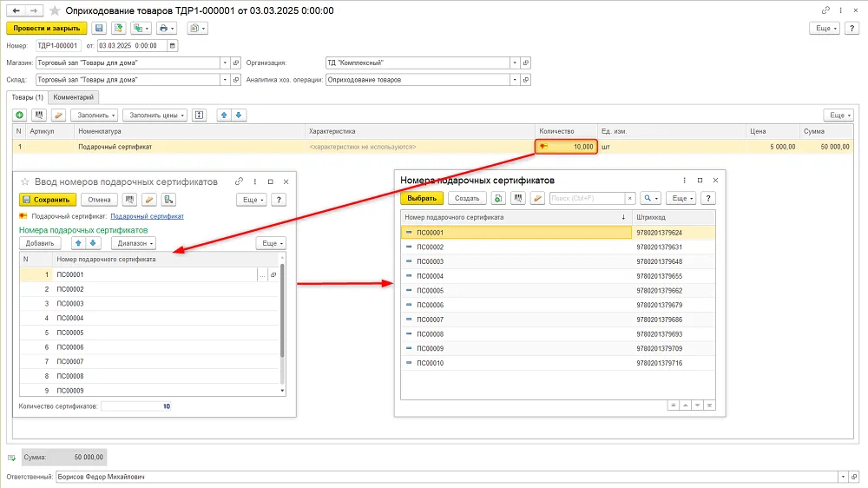This screenshot has height=488, width=868.
Task: Open the Подарочный сертификат hyperlink
Action: (147, 216)
